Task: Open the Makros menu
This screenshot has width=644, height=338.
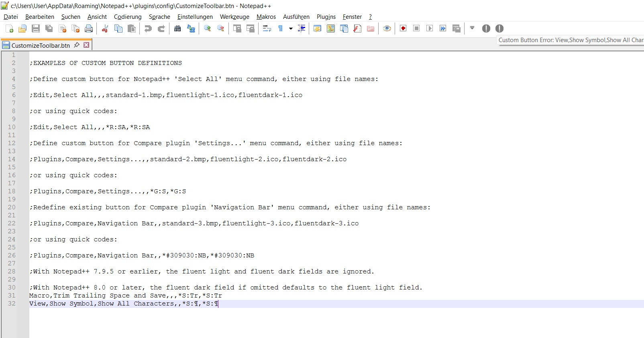Action: (266, 17)
